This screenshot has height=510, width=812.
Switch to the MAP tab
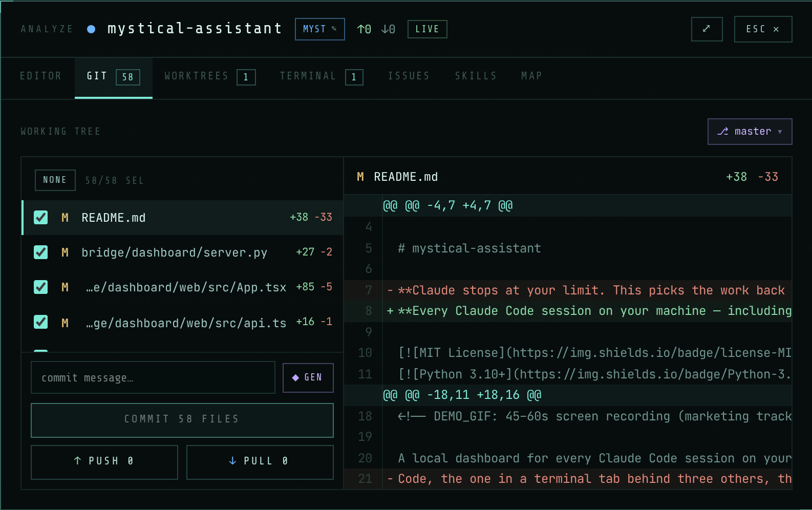(531, 76)
